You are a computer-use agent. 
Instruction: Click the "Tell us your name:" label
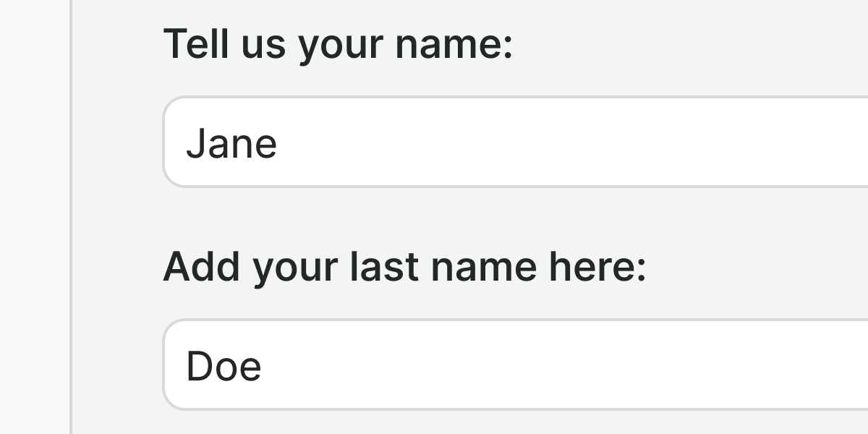[x=337, y=45]
